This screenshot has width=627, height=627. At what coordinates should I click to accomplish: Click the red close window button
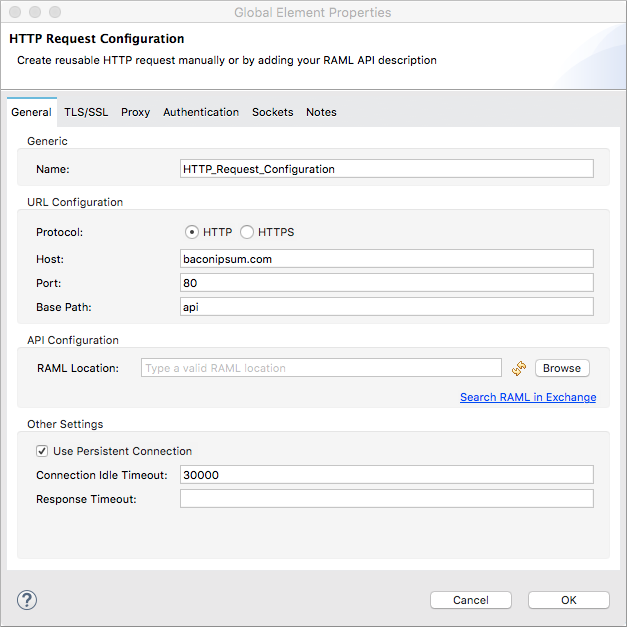point(15,12)
